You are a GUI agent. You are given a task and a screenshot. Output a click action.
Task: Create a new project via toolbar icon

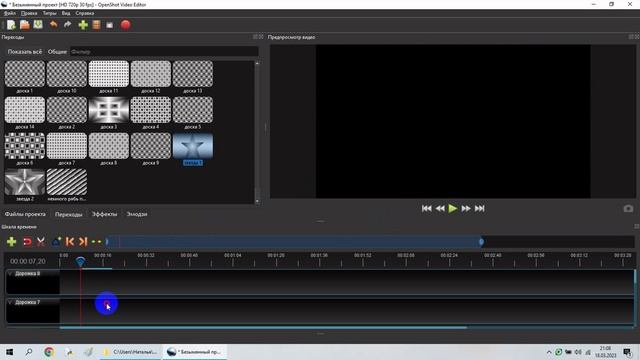(x=11, y=25)
